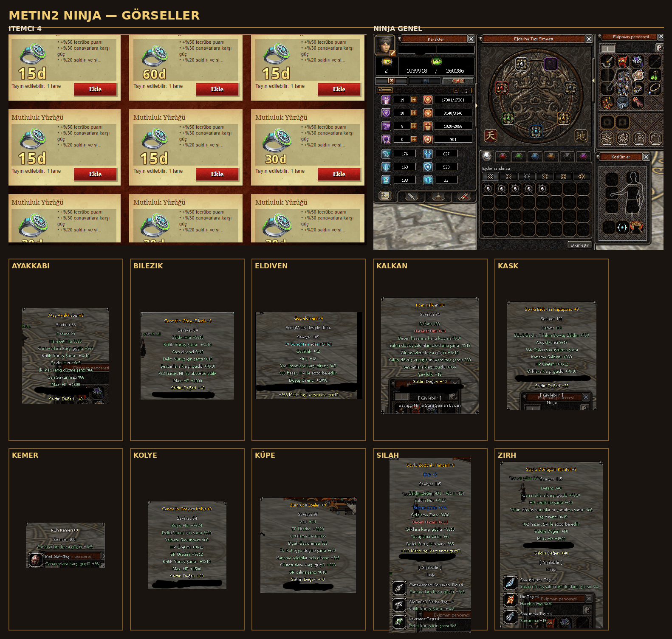Click the Etkinleştir button
This screenshot has width=672, height=639.
point(579,245)
